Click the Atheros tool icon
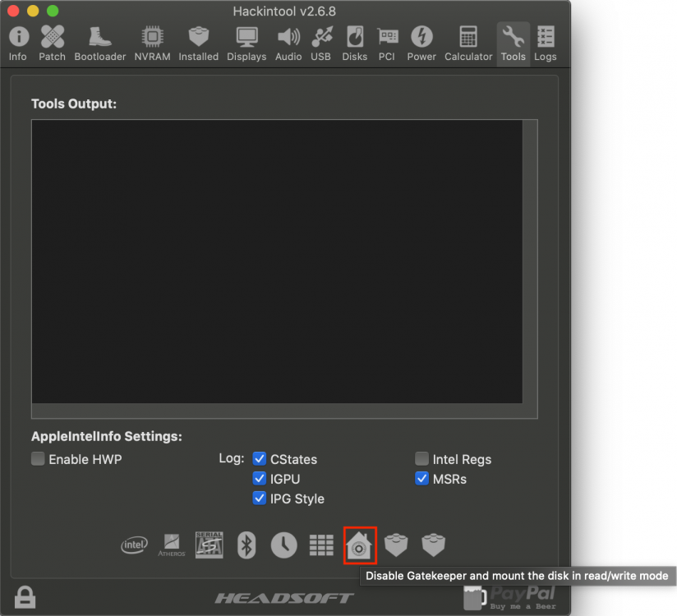This screenshot has height=616, width=677. click(172, 545)
